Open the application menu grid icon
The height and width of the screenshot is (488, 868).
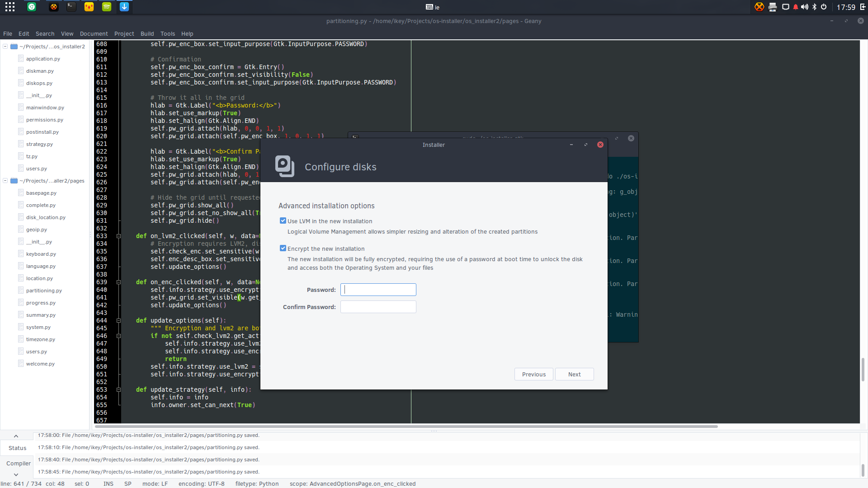10,7
